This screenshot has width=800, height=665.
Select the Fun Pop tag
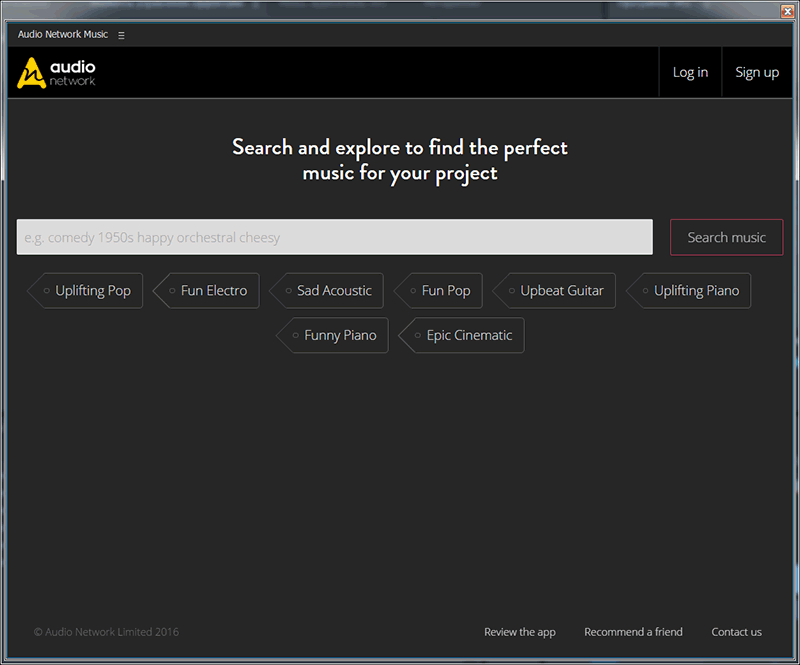[x=439, y=290]
